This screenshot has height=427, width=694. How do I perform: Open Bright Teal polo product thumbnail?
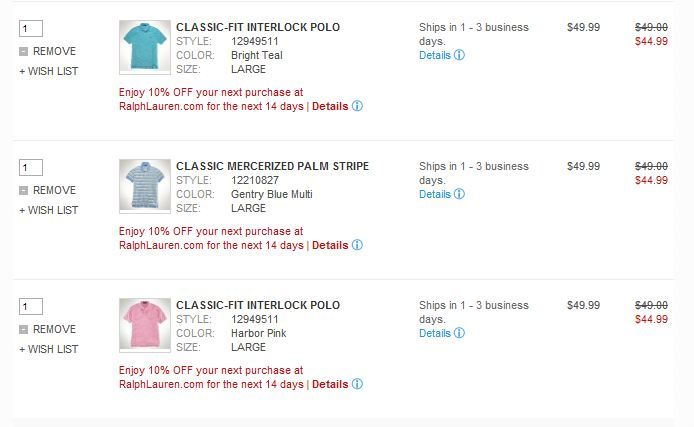(x=145, y=47)
